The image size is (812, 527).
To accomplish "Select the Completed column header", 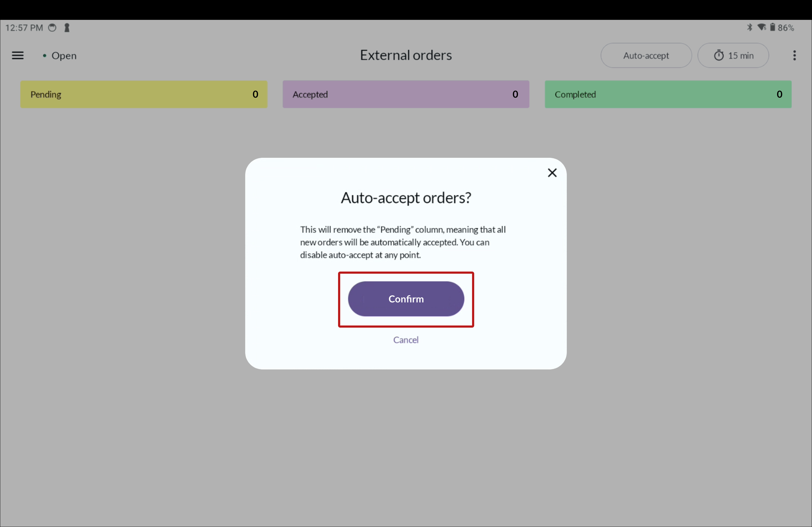I will [668, 94].
